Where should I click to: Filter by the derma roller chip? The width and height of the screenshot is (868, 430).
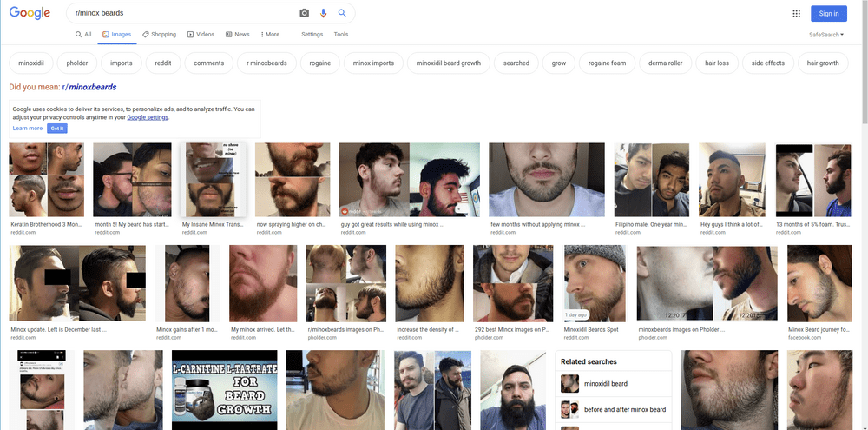point(666,63)
